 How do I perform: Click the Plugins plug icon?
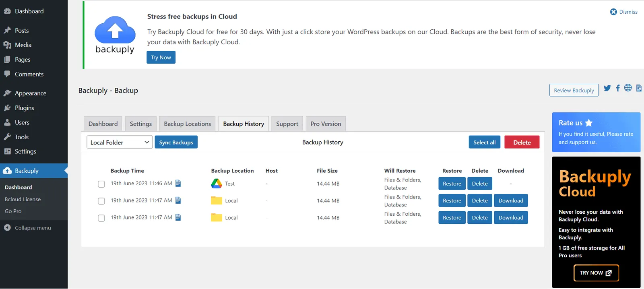click(7, 108)
